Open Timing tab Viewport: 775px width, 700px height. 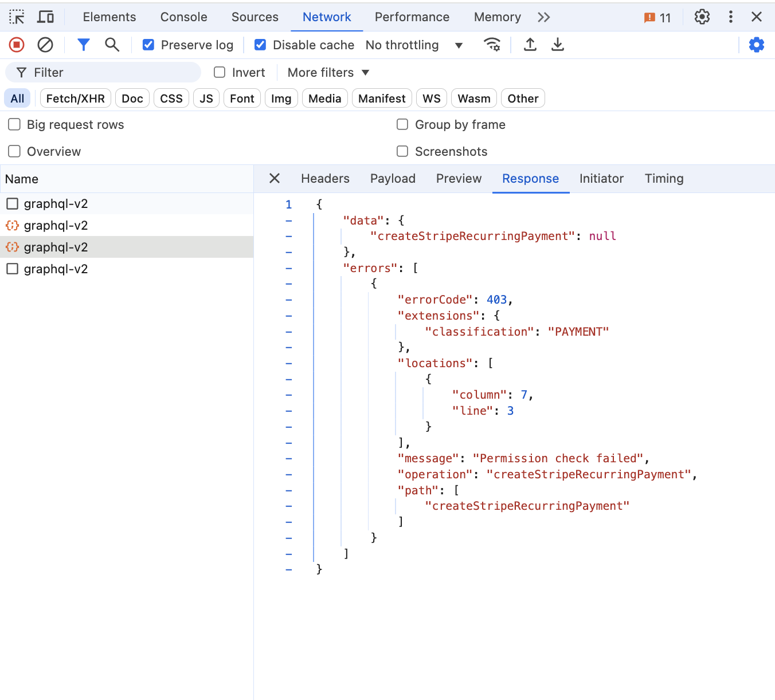664,179
